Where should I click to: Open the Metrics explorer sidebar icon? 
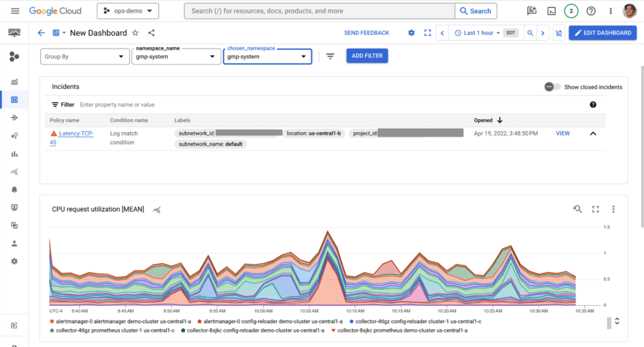[x=14, y=154]
